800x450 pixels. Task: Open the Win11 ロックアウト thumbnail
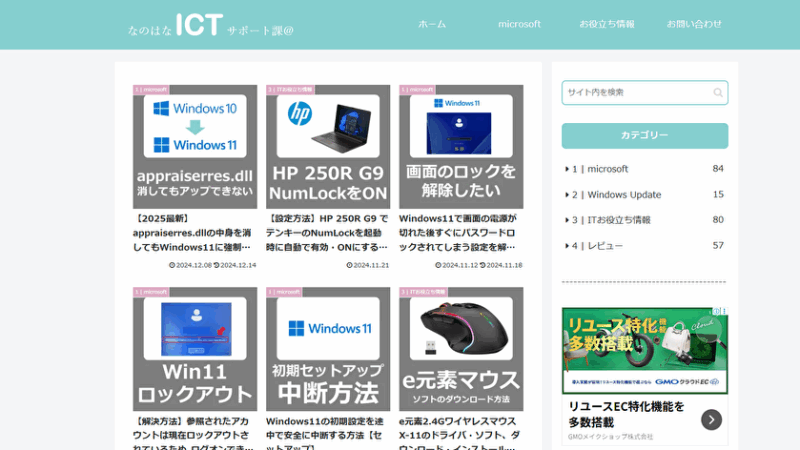(x=195, y=349)
